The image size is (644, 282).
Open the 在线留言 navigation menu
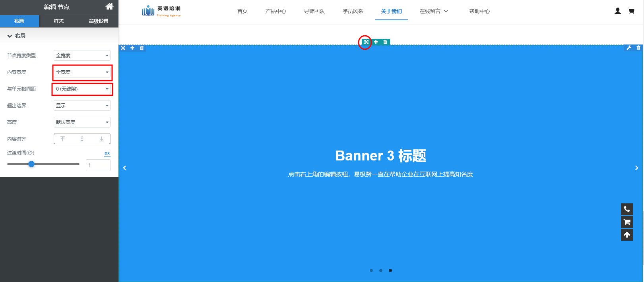[x=434, y=11]
